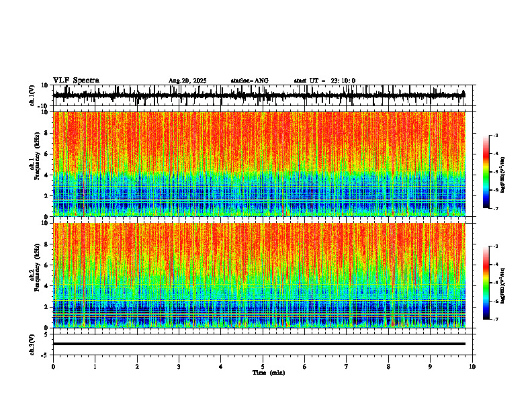The width and height of the screenshot is (532, 411).
Task: Click the ch.2 spectrogram color bar
Action: tap(486, 283)
